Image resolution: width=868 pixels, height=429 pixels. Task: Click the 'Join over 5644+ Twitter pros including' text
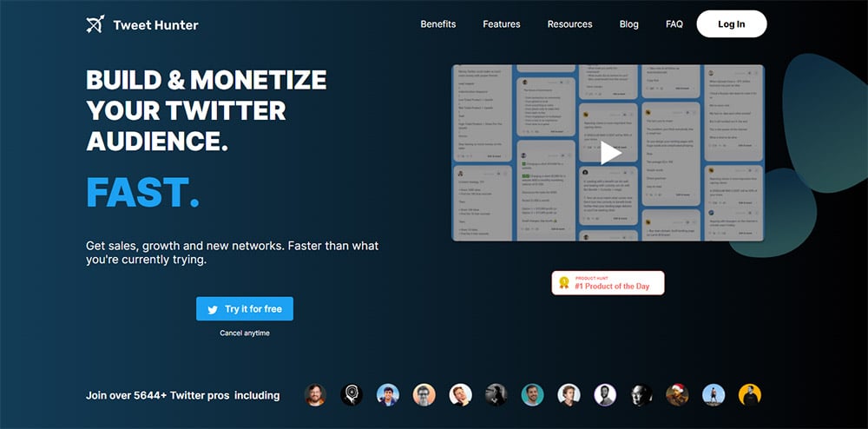pos(182,395)
